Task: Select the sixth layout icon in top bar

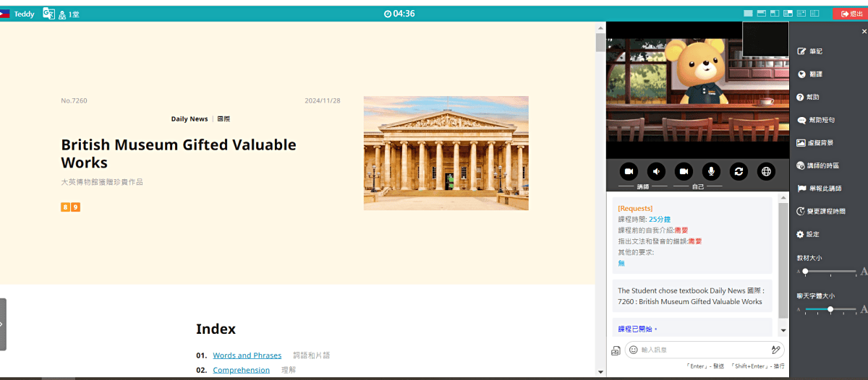Action: click(814, 14)
